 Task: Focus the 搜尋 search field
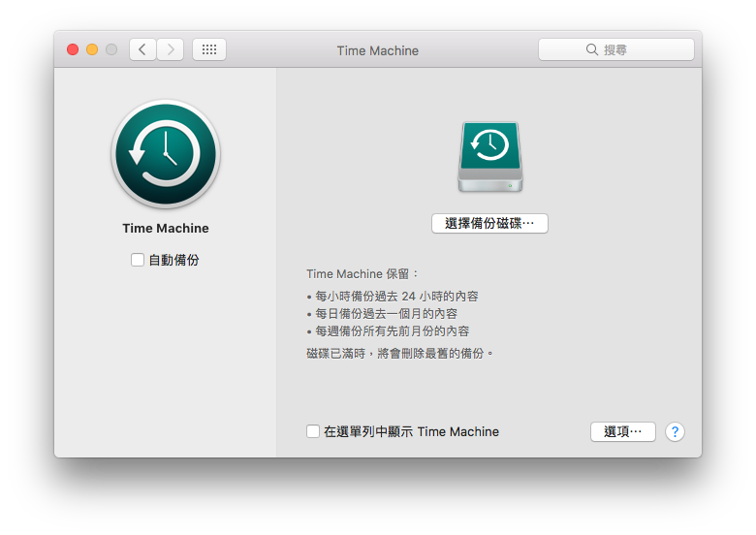pos(630,49)
